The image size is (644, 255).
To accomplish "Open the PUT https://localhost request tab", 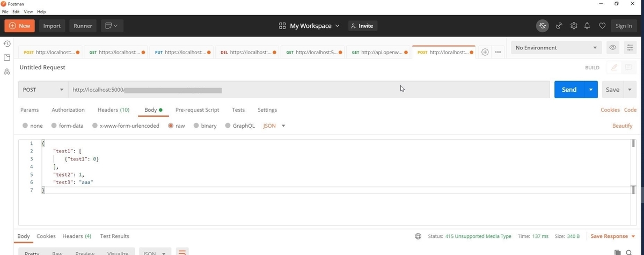I will click(181, 53).
